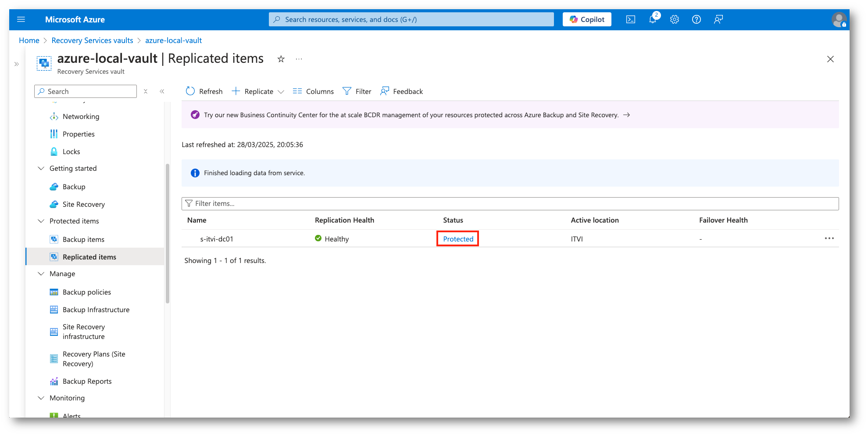Viewport: 868px width, 436px height.
Task: Open Backup items in sidebar
Action: pyautogui.click(x=83, y=239)
